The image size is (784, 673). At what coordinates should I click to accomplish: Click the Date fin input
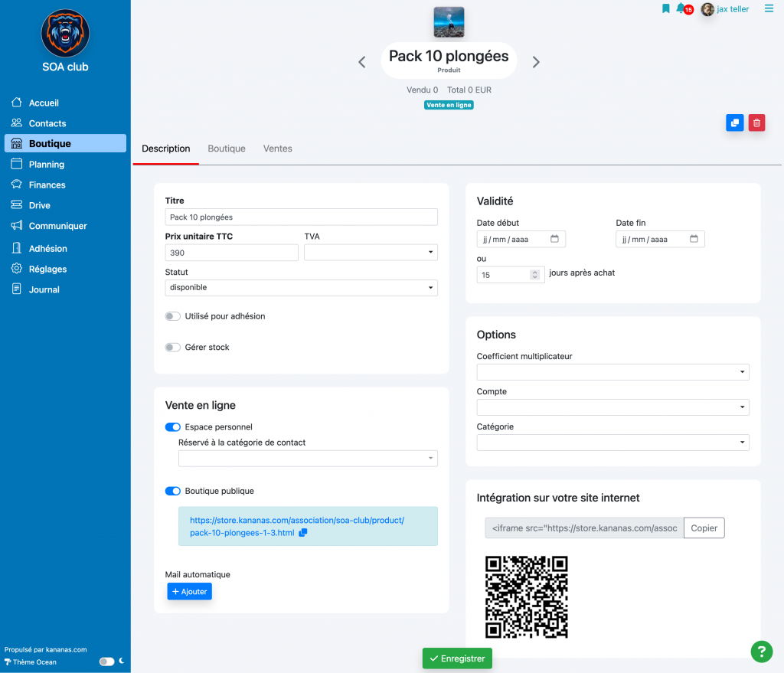pyautogui.click(x=660, y=239)
